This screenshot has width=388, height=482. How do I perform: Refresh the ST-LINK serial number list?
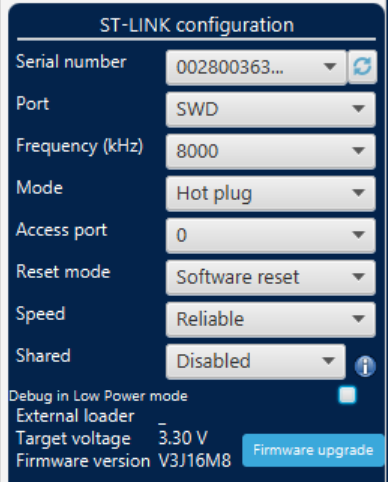[362, 66]
